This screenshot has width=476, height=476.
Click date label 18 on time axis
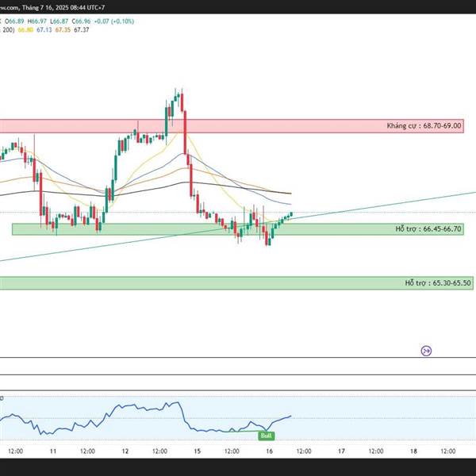coord(413,451)
